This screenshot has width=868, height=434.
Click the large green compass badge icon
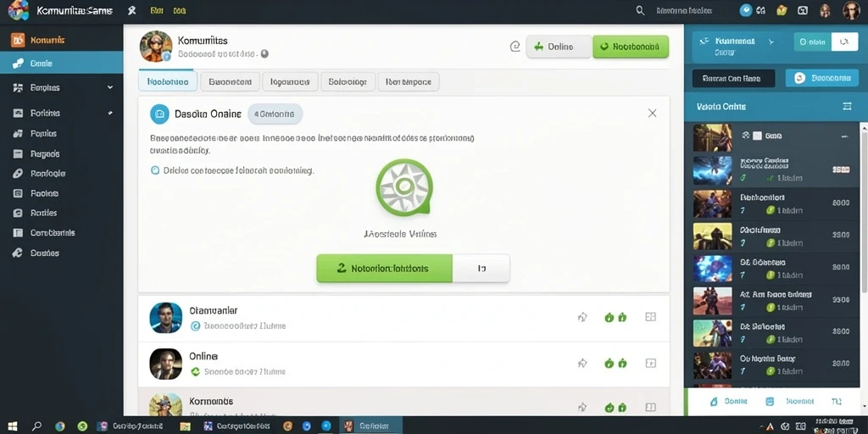point(404,187)
